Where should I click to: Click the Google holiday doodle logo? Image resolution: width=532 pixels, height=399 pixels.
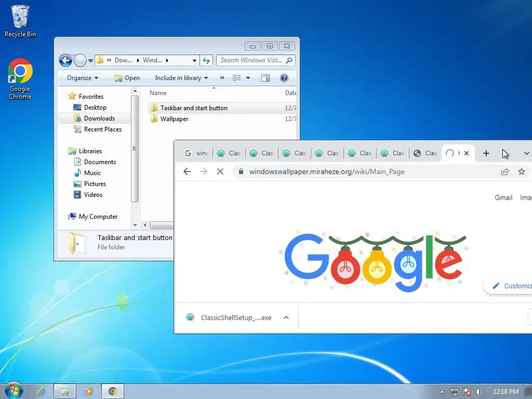pos(374,260)
